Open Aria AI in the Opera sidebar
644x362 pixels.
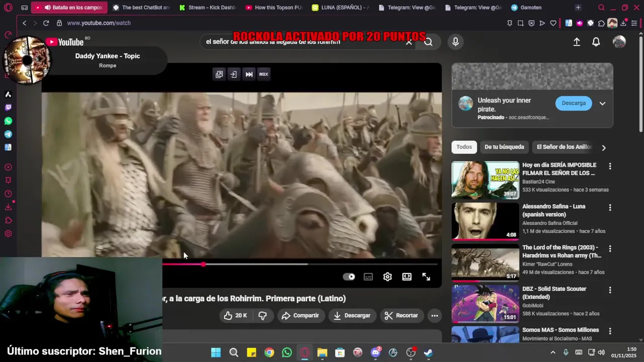point(8,95)
